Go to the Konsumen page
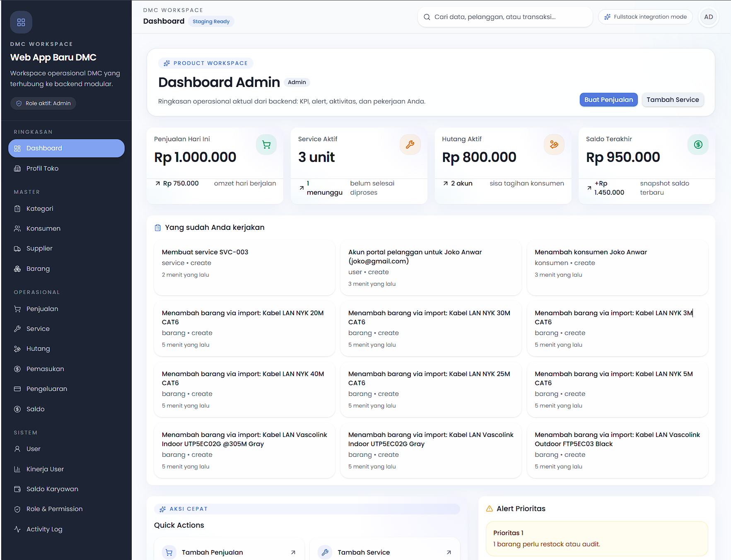 coord(66,229)
